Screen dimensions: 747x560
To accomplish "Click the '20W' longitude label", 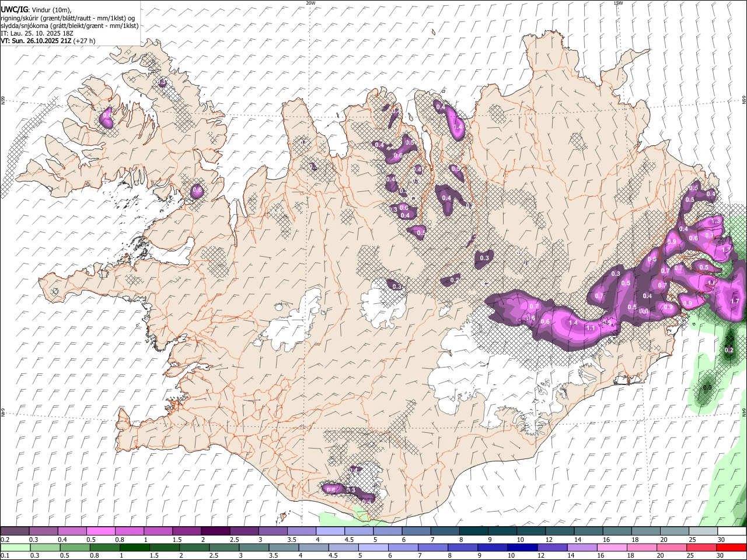I will click(310, 3).
